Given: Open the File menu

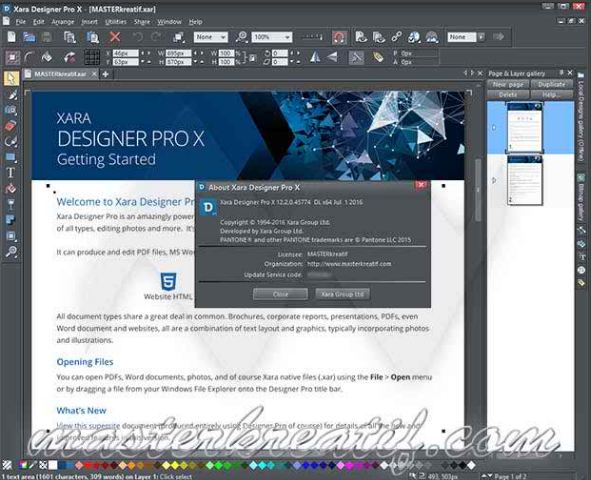Looking at the screenshot, I should click(x=20, y=22).
